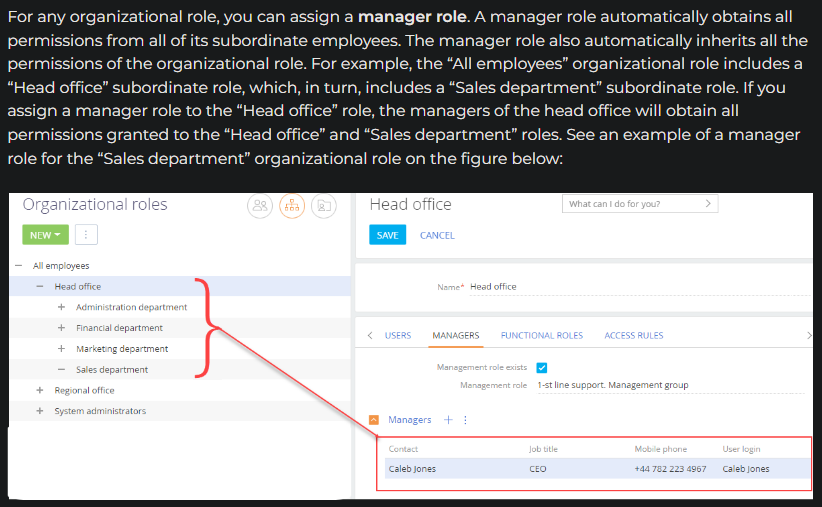This screenshot has width=822, height=507.
Task: Click the Contact column header
Action: (x=403, y=449)
